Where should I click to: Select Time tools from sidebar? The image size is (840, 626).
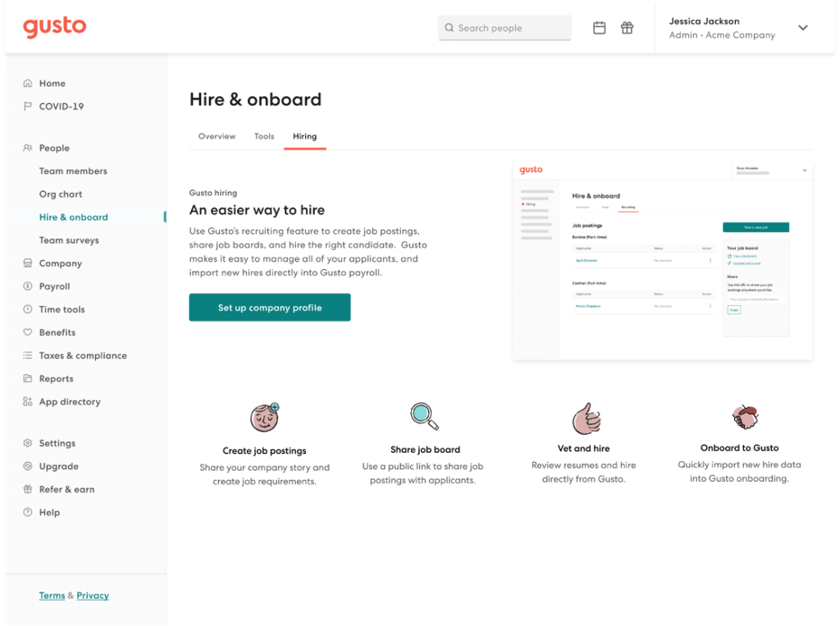pyautogui.click(x=66, y=309)
